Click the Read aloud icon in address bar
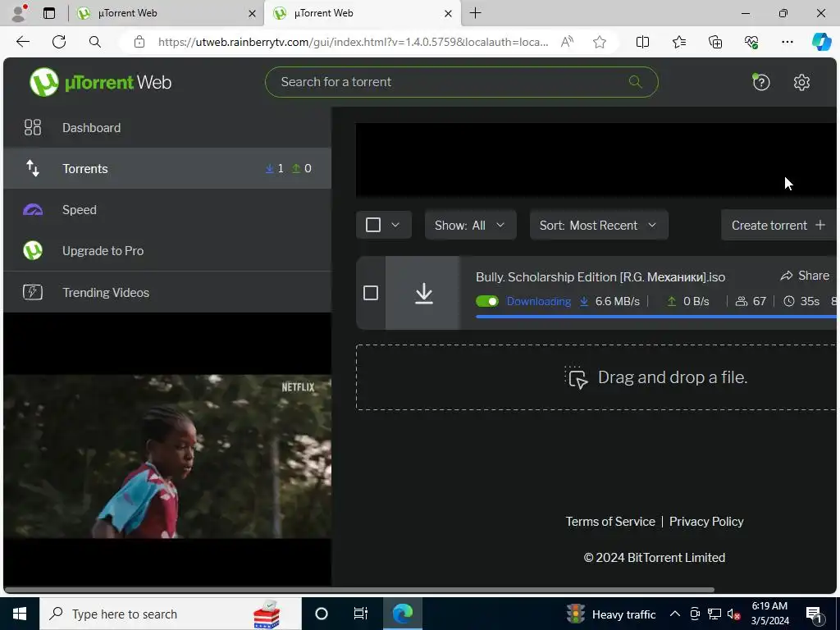 point(567,42)
